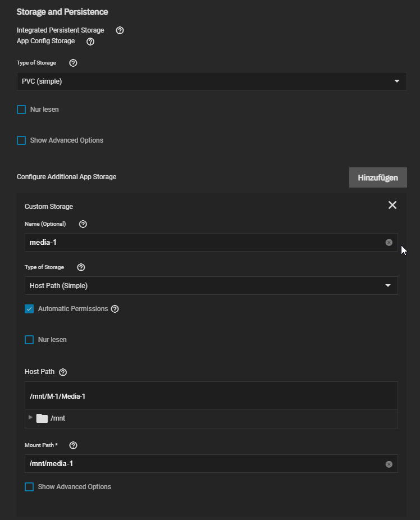The image size is (420, 520).
Task: Toggle Nur lesen in Custom Storage
Action: (29, 340)
